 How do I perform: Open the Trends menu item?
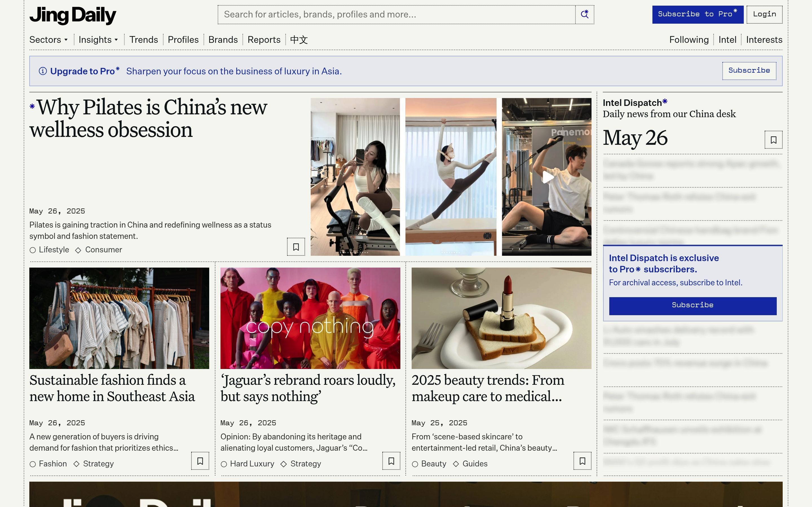[x=144, y=39]
